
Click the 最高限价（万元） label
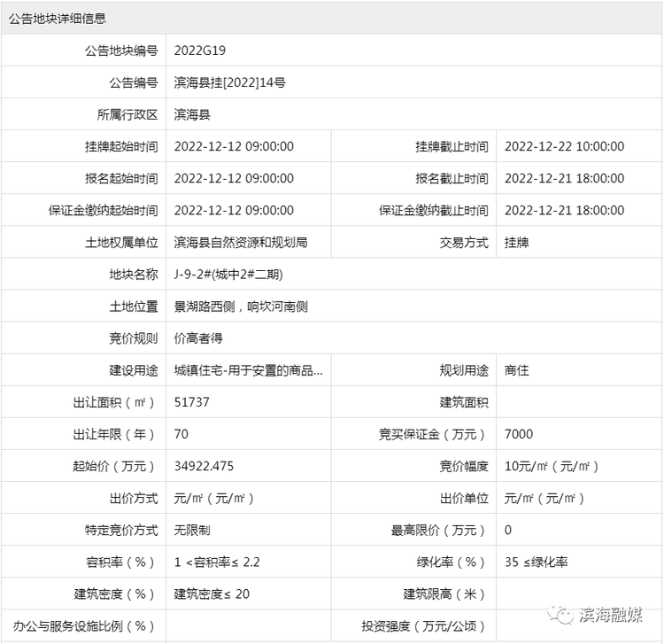pyautogui.click(x=438, y=531)
